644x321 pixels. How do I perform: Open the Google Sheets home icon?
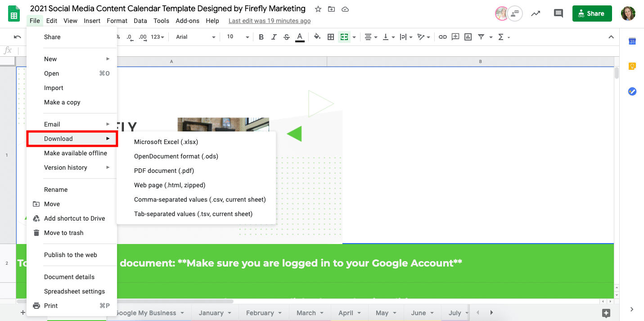click(14, 14)
